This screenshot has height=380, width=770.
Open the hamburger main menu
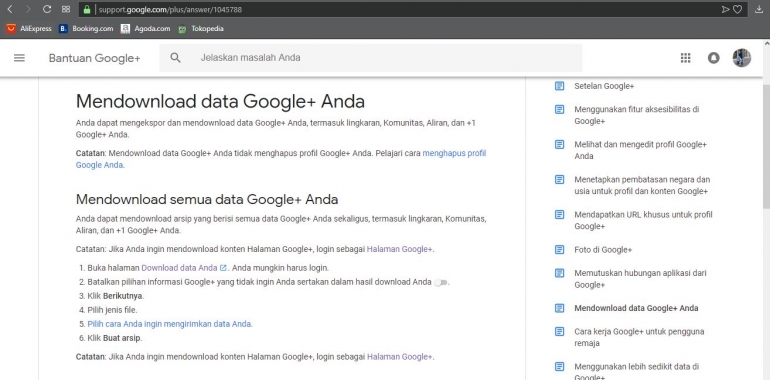click(x=19, y=58)
